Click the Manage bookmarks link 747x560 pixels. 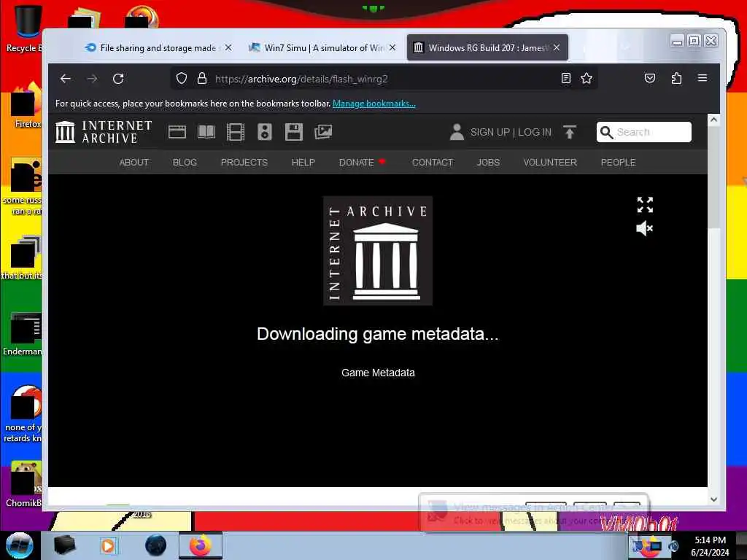point(374,104)
